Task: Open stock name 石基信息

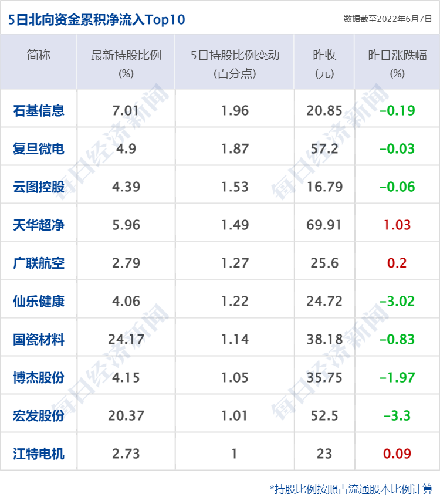Action: click(39, 110)
